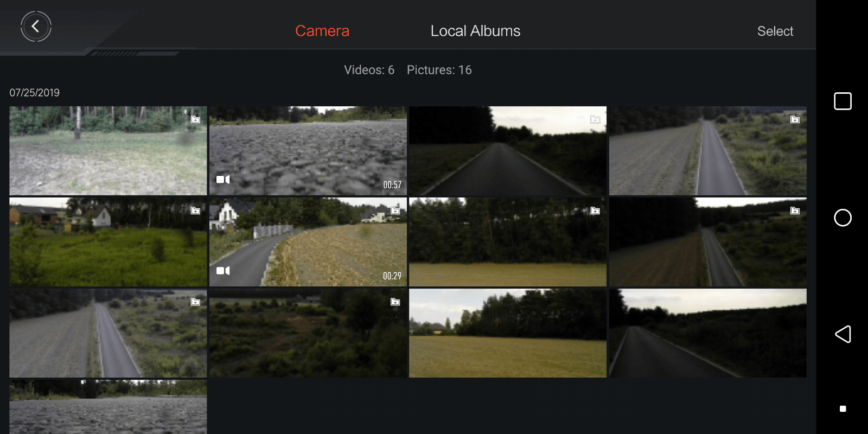Open the bright road-and-field photo in the first row

click(x=708, y=151)
